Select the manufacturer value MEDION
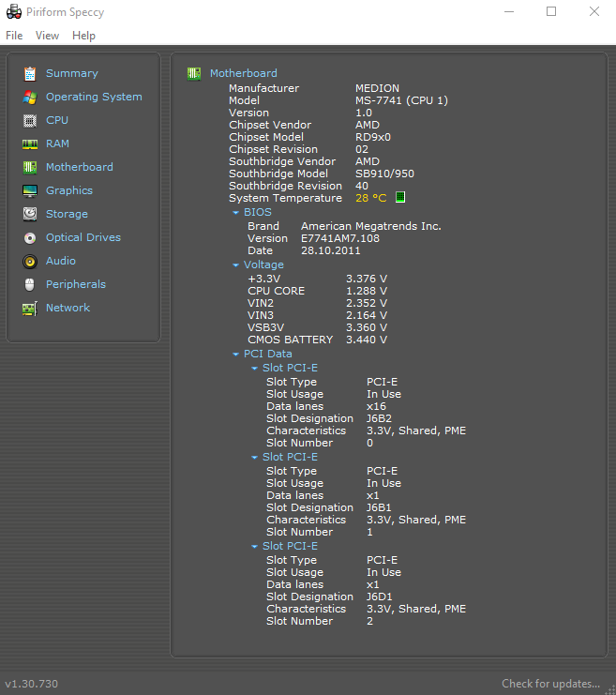The height and width of the screenshot is (695, 616). pos(377,88)
